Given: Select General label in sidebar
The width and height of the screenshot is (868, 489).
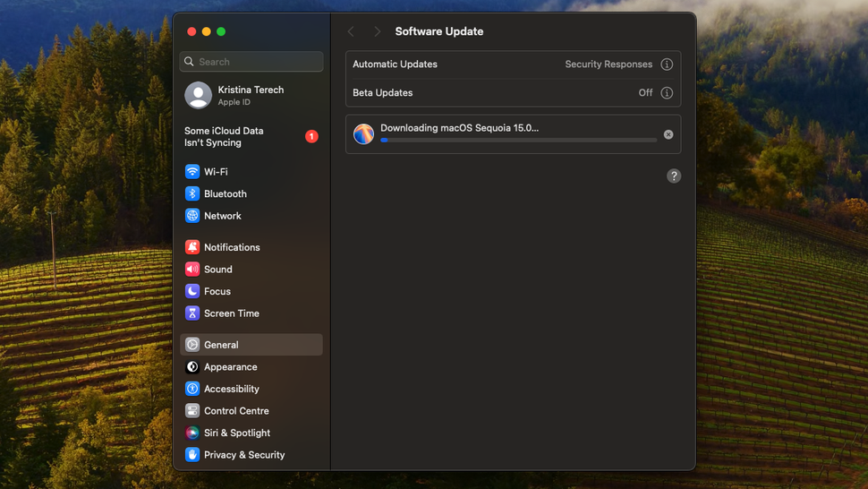Looking at the screenshot, I should tap(221, 345).
